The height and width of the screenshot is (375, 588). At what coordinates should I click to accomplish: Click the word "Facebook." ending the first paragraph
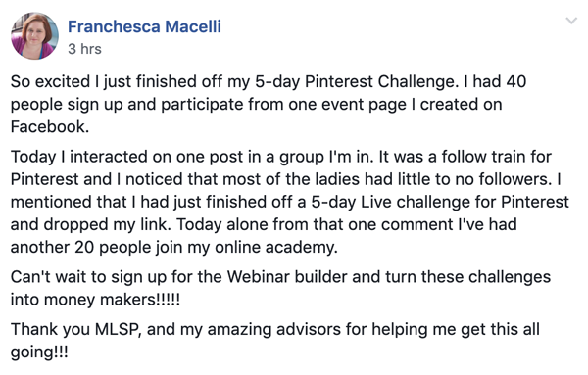(50, 127)
